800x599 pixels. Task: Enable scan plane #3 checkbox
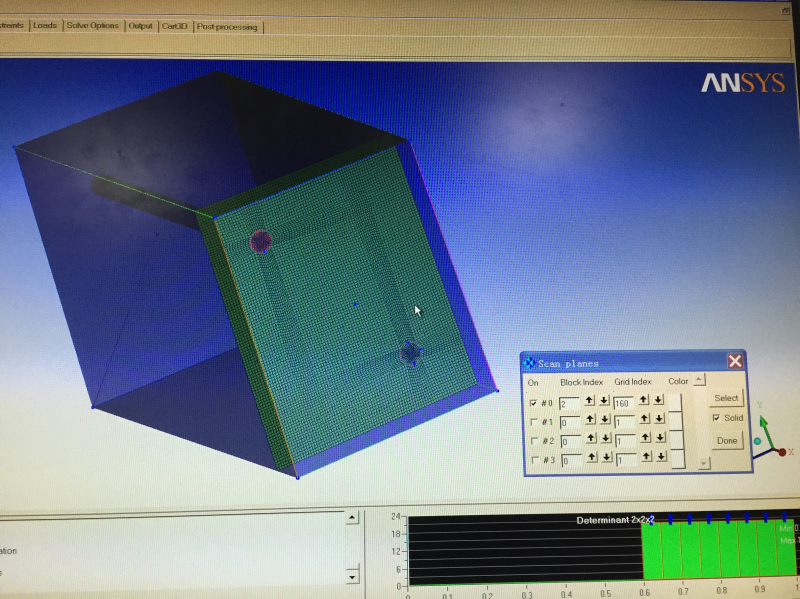535,460
